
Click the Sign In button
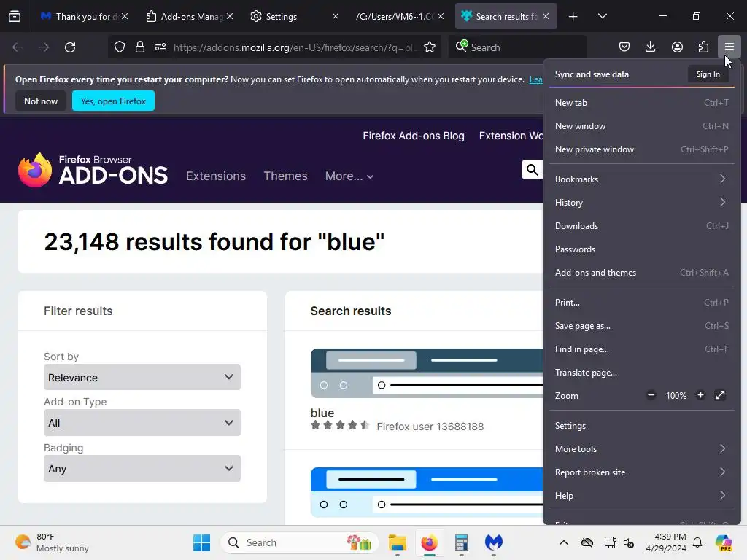pos(708,74)
